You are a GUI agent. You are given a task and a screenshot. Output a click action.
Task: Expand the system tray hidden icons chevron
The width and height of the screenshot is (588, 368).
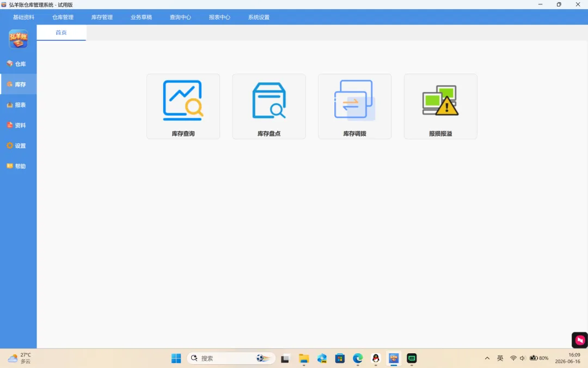point(487,358)
